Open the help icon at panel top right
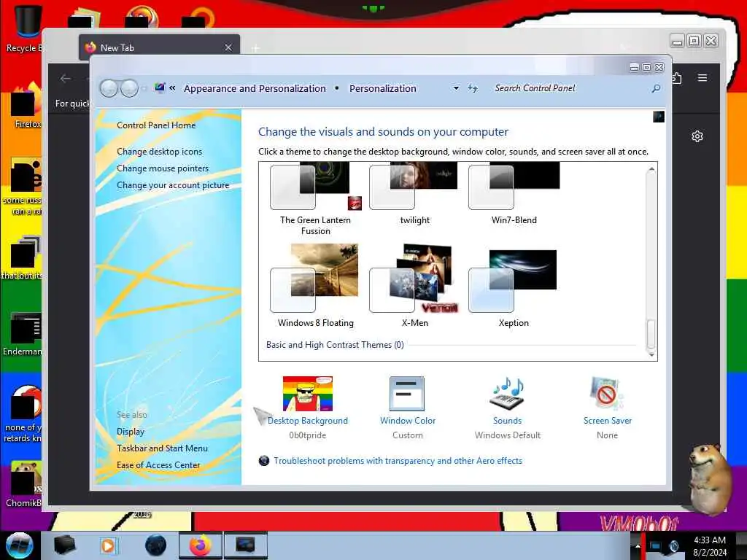 (659, 117)
